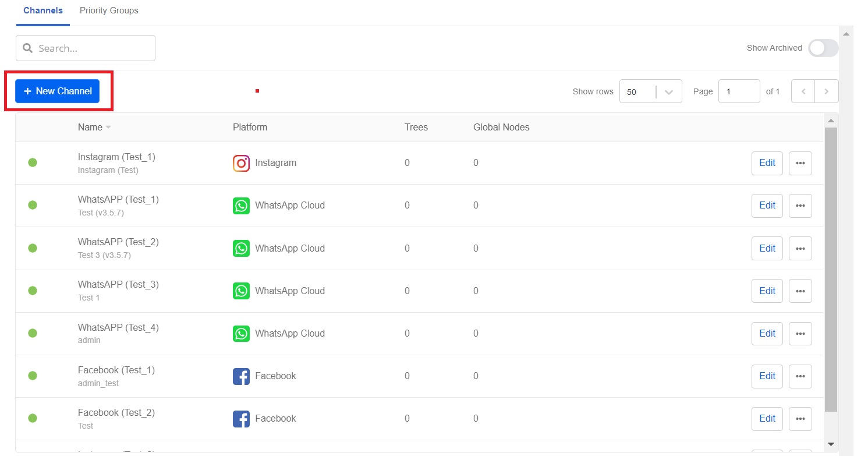Click the table's vertical scrollbar
The height and width of the screenshot is (456, 868).
click(831, 268)
